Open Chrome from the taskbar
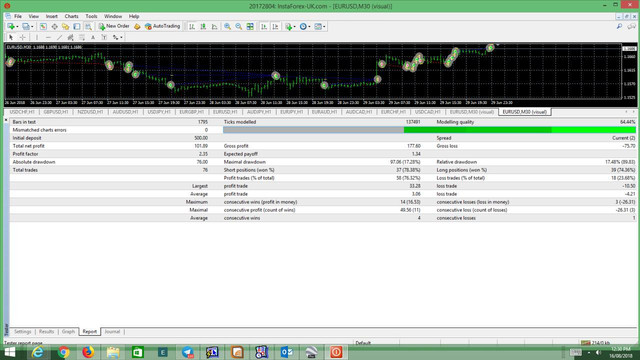 63,352
